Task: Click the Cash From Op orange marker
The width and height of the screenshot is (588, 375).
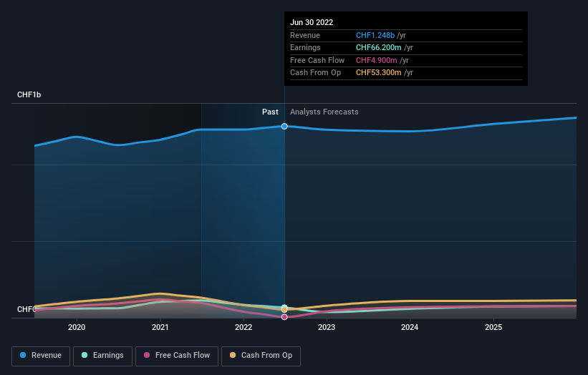Action: pyautogui.click(x=284, y=310)
